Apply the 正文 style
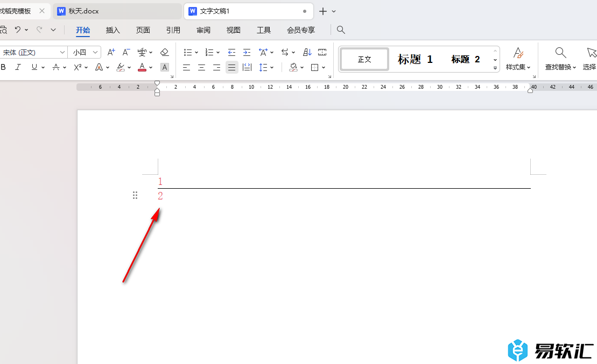The height and width of the screenshot is (364, 597). click(364, 59)
